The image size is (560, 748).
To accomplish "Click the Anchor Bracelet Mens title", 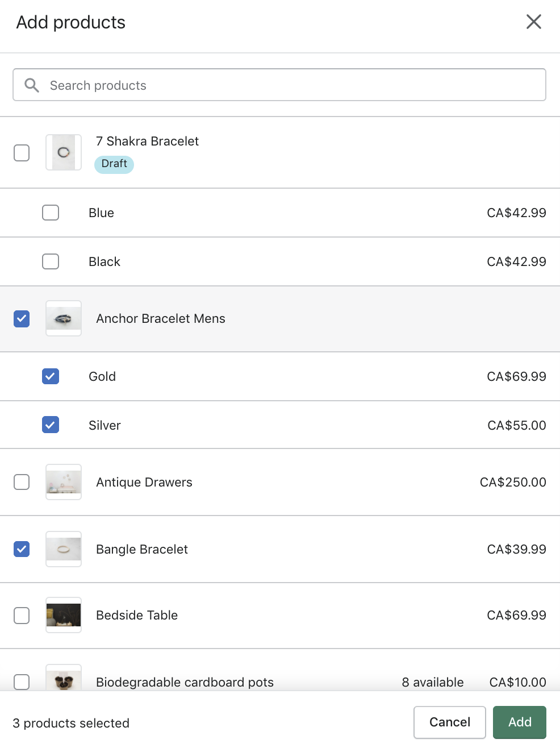I will point(161,318).
